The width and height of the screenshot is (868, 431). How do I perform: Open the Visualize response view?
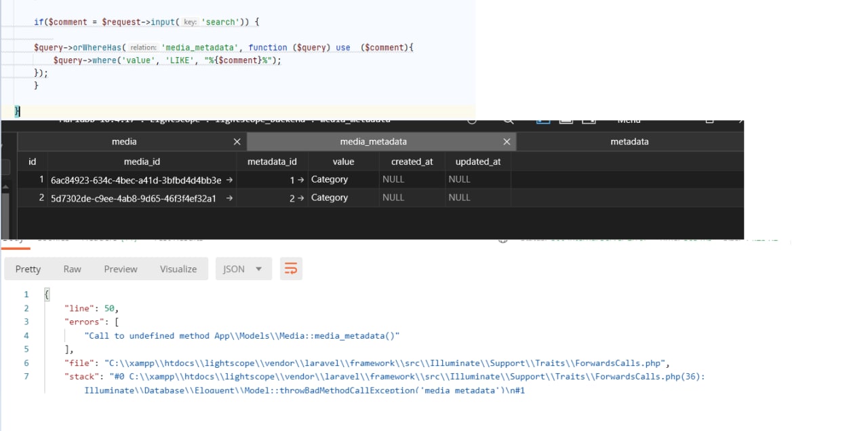(178, 269)
